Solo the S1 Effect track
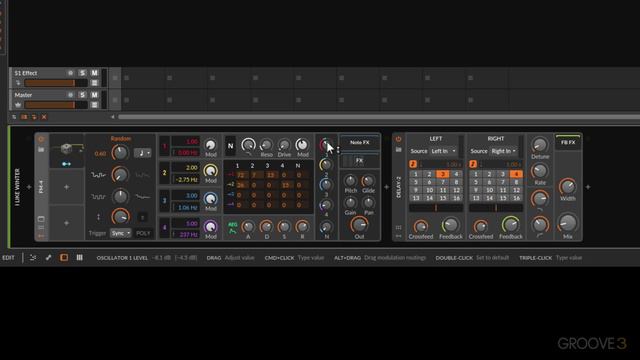This screenshot has width=640, height=360. click(82, 73)
